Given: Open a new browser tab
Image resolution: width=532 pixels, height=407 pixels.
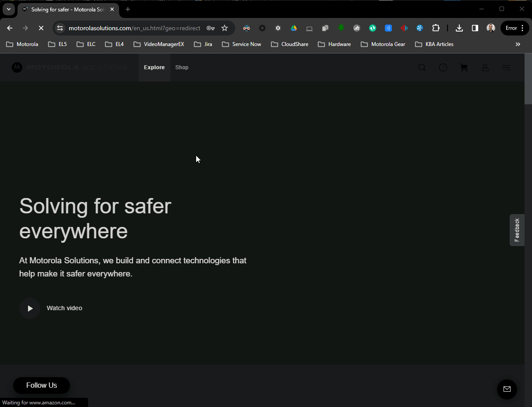Looking at the screenshot, I should click(128, 9).
